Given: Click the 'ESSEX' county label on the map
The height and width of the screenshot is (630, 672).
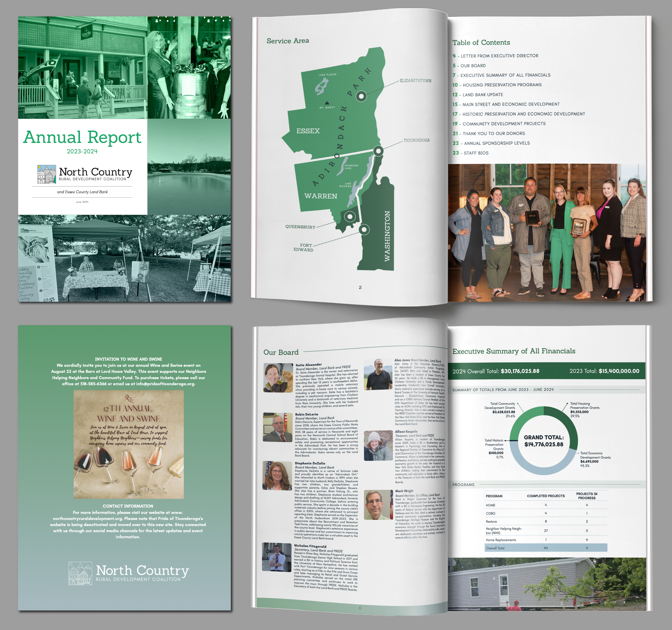Looking at the screenshot, I should pyautogui.click(x=308, y=131).
